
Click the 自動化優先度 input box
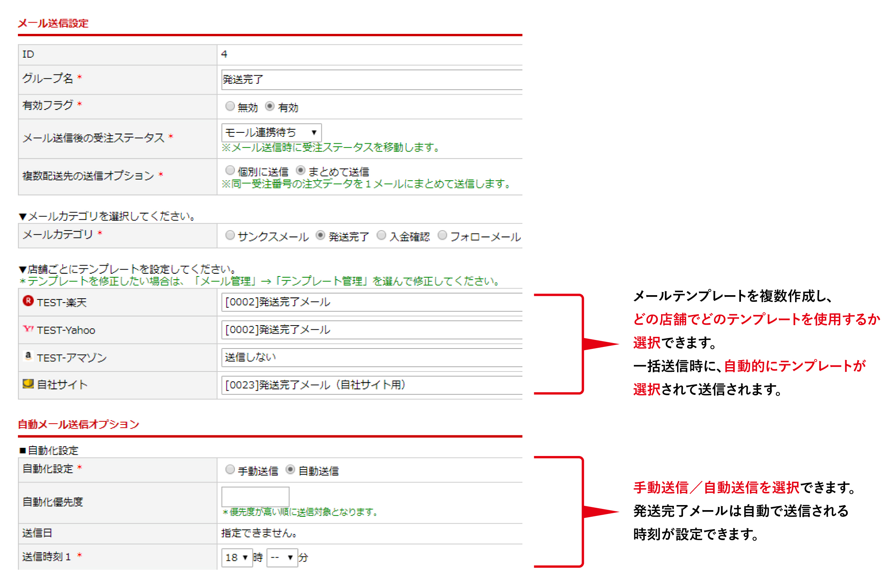click(255, 496)
